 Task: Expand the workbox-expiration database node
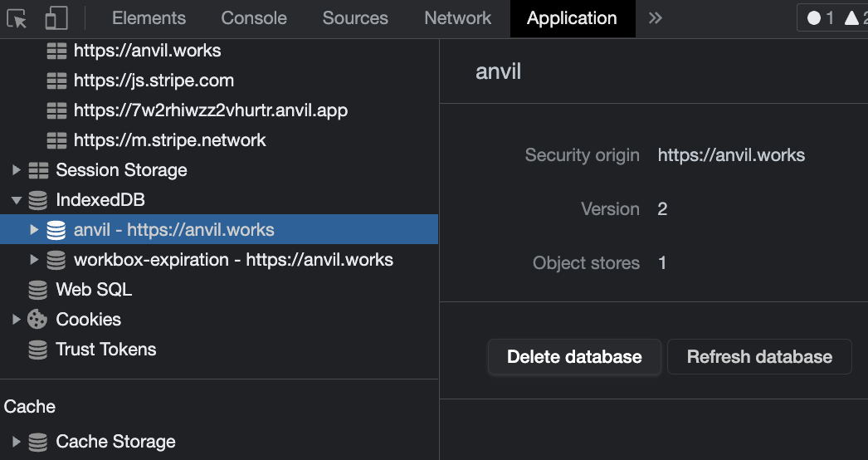[34, 260]
